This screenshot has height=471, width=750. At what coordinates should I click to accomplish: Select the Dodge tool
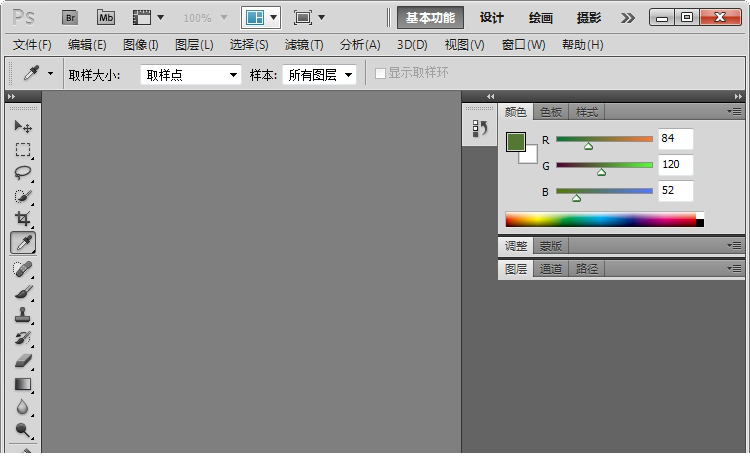coord(22,430)
